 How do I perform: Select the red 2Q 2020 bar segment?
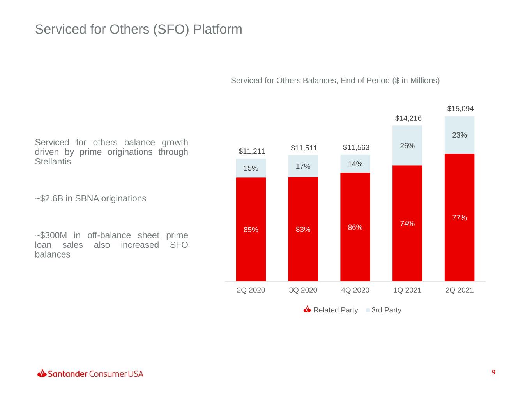tap(251, 229)
